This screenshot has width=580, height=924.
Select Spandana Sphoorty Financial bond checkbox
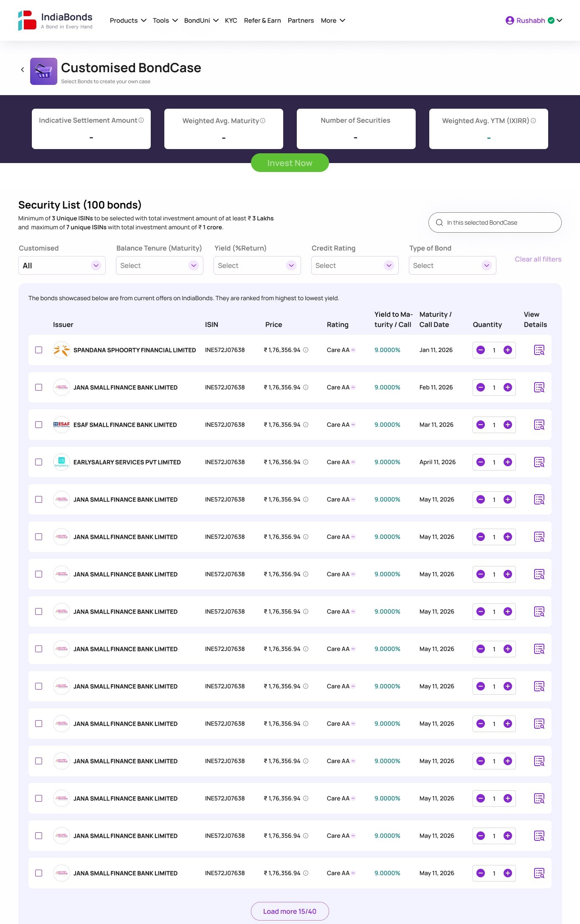[x=39, y=350]
